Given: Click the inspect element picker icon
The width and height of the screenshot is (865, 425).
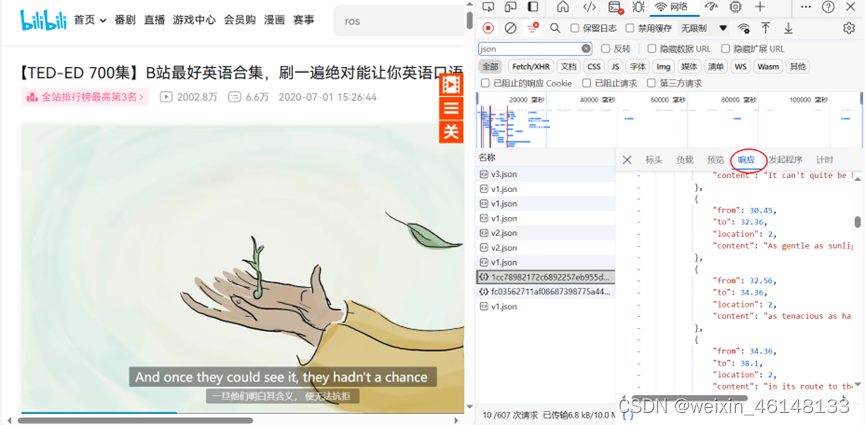Looking at the screenshot, I should point(488,7).
